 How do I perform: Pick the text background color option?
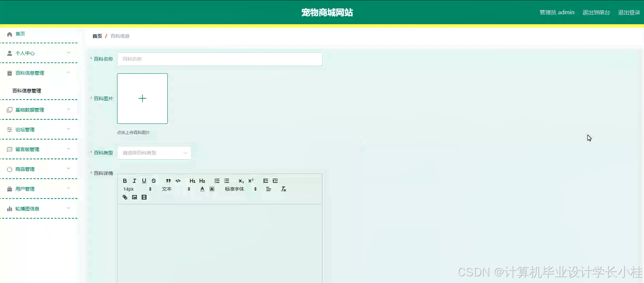coord(212,189)
